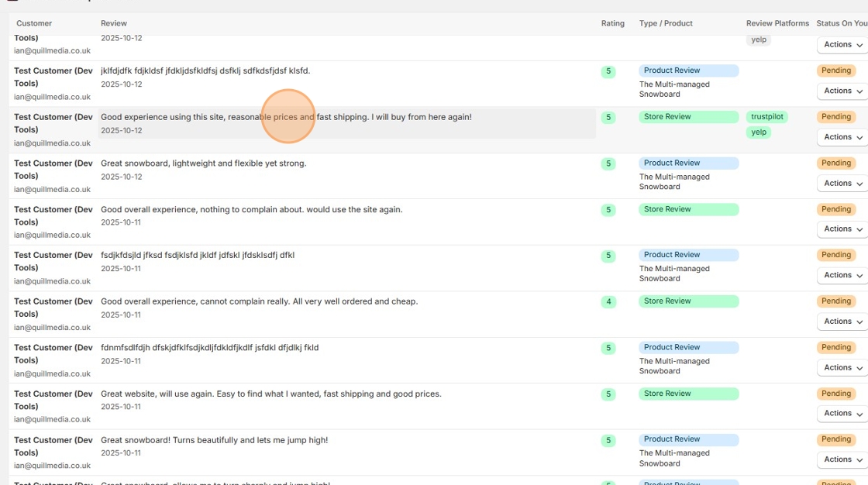This screenshot has height=485, width=868.
Task: Click the Review Platforms column header
Action: tap(777, 23)
